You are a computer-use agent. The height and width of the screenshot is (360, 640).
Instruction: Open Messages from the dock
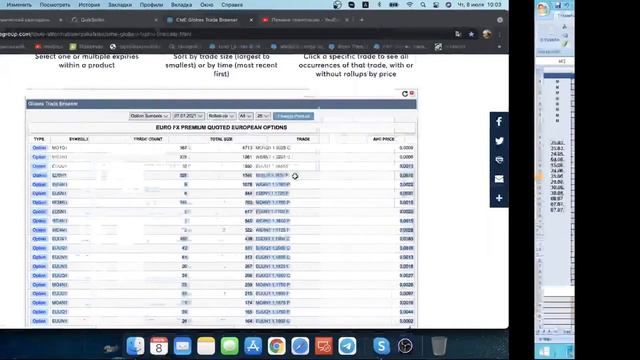coord(230,346)
